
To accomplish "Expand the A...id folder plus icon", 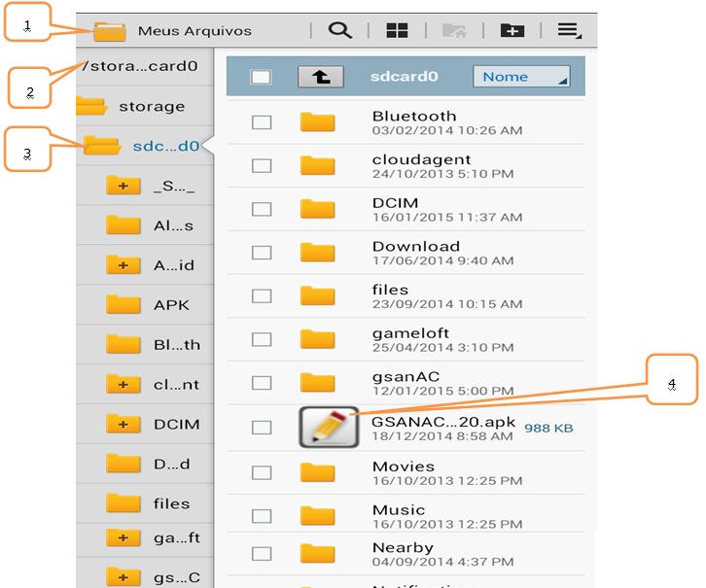I will [124, 265].
